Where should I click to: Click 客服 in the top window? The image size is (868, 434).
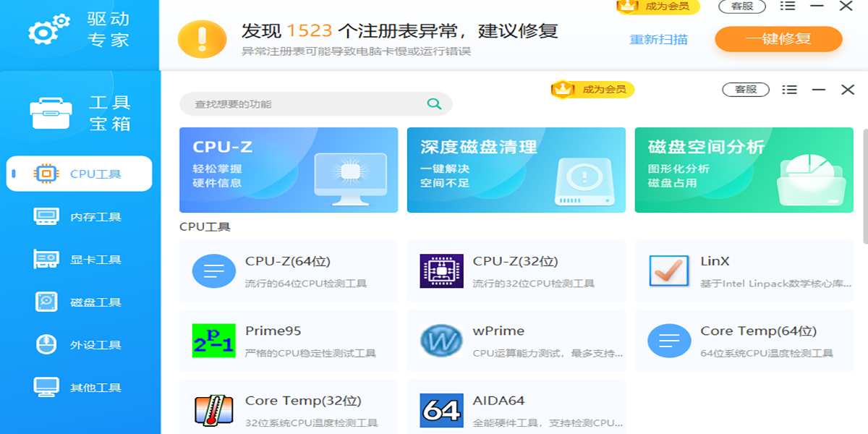(x=741, y=7)
